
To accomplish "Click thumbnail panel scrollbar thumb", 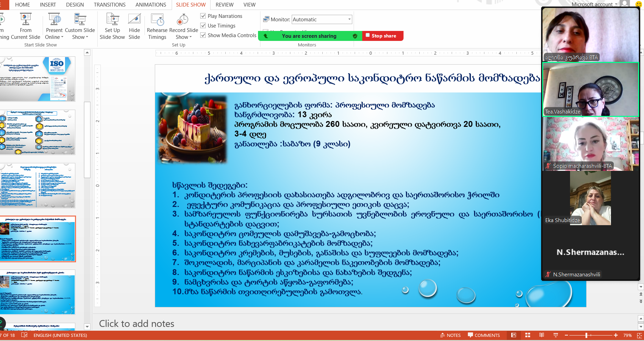I will pyautogui.click(x=87, y=140).
